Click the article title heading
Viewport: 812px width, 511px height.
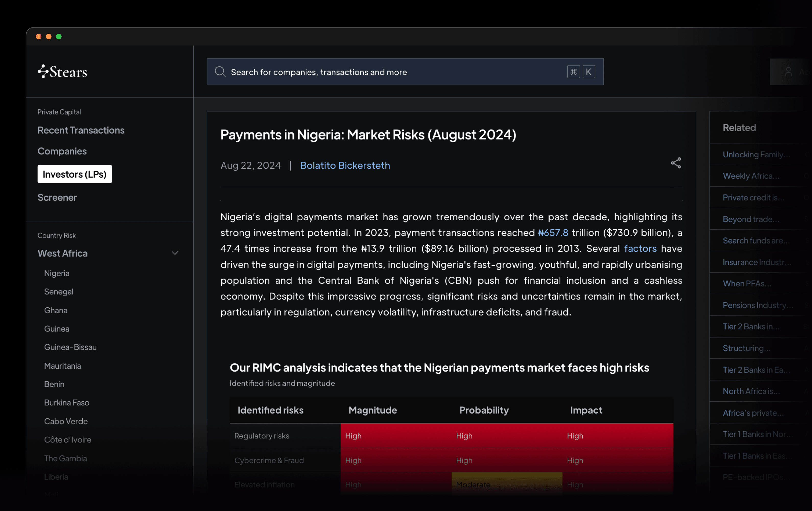pyautogui.click(x=368, y=135)
